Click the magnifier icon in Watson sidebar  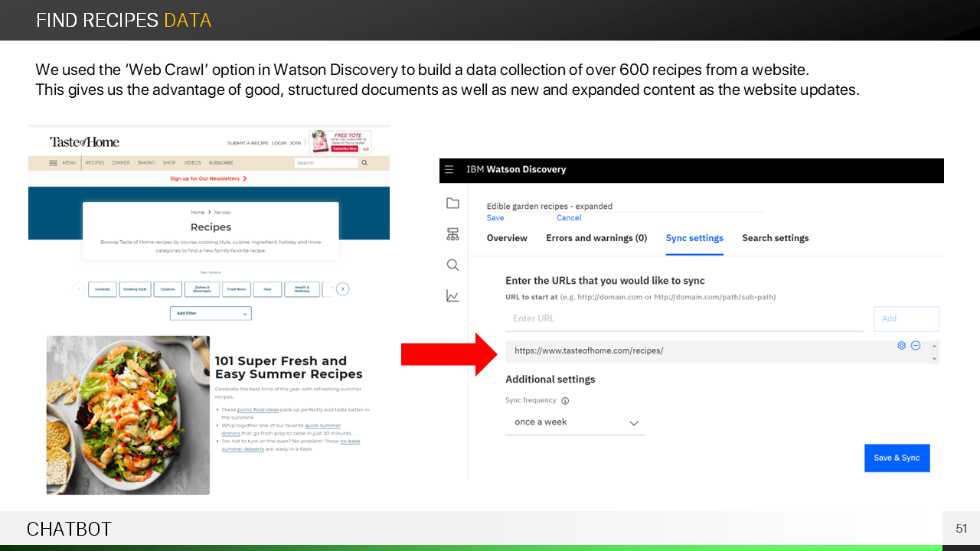(452, 265)
